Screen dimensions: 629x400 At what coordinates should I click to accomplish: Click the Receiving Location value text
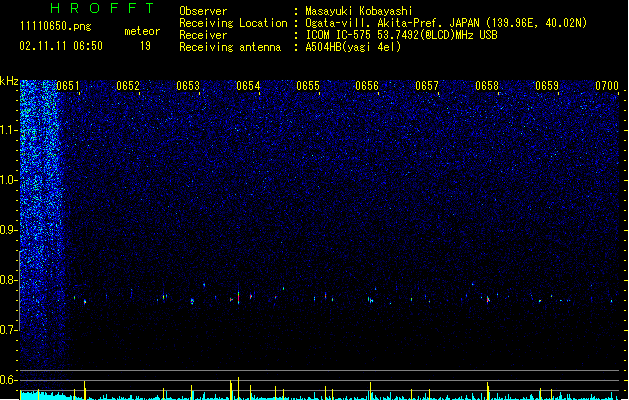[446, 23]
